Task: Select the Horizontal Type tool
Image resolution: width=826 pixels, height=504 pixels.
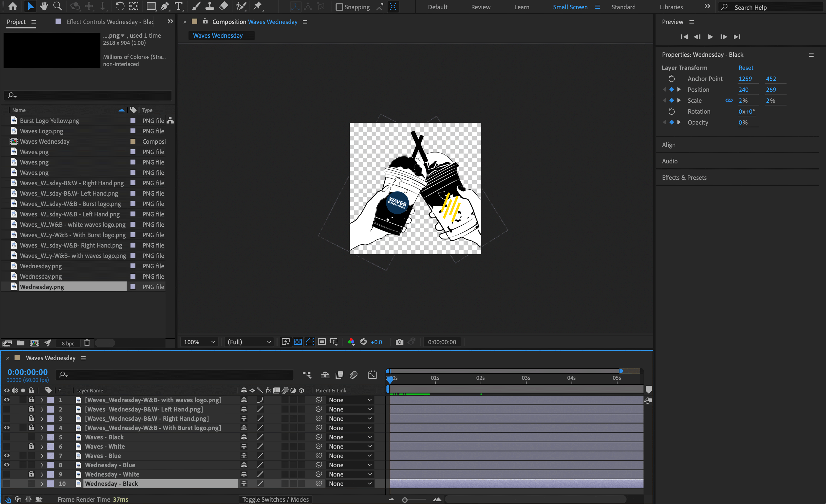Action: tap(179, 6)
